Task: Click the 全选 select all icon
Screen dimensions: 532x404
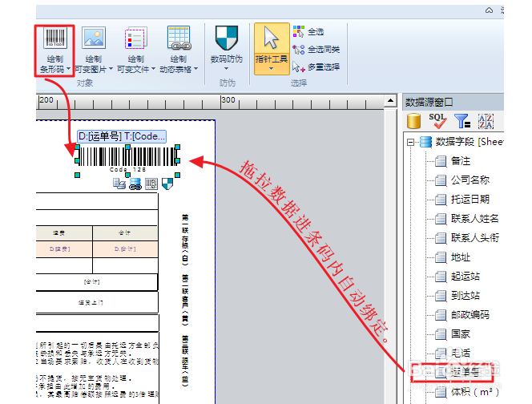Action: tap(299, 31)
